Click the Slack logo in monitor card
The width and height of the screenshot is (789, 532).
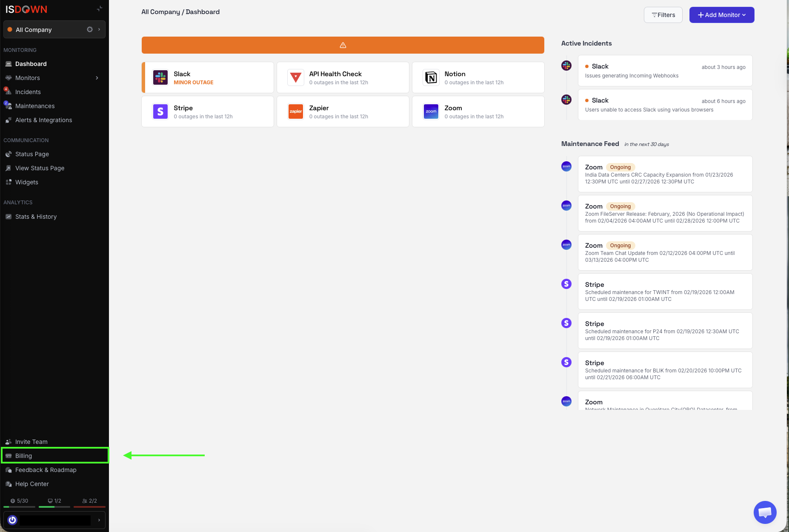click(160, 77)
